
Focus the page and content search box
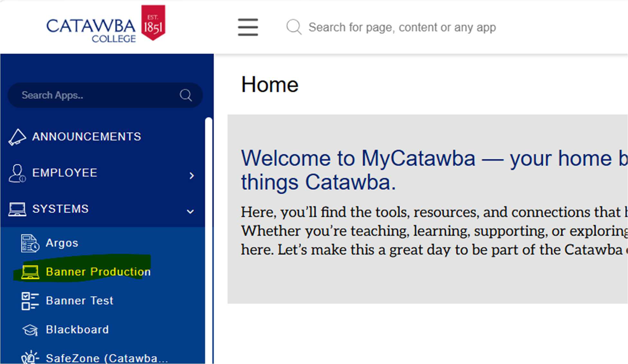(x=402, y=27)
